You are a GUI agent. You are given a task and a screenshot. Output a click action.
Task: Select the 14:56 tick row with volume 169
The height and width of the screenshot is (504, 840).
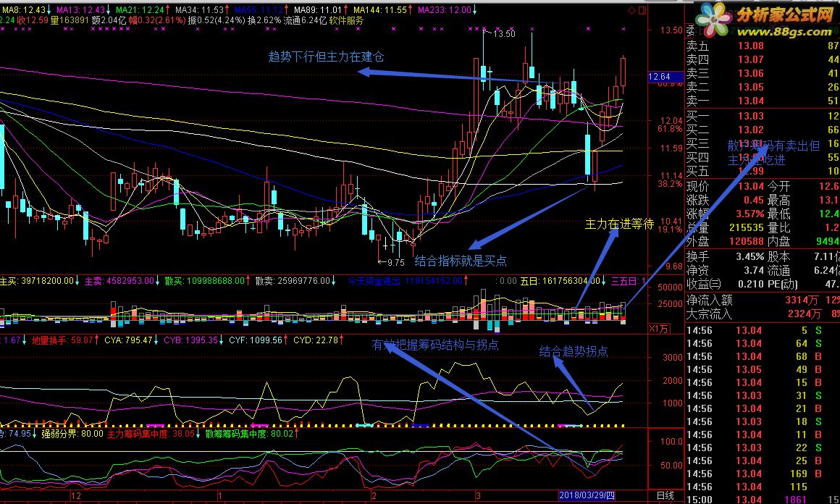pos(763,474)
